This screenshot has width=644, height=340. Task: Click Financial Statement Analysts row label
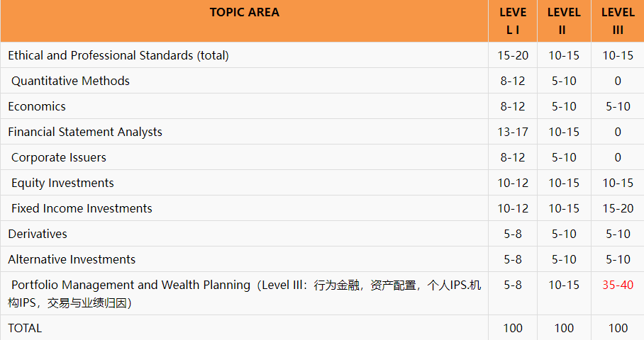[x=85, y=132]
